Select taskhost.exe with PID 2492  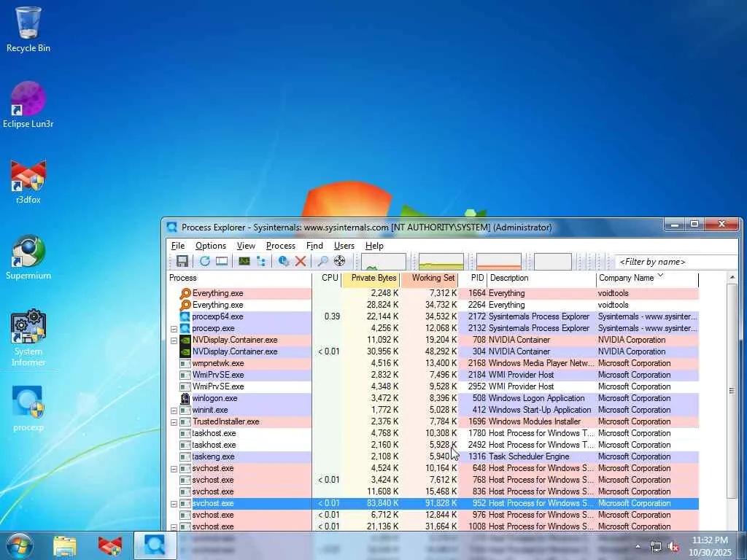coord(433,445)
